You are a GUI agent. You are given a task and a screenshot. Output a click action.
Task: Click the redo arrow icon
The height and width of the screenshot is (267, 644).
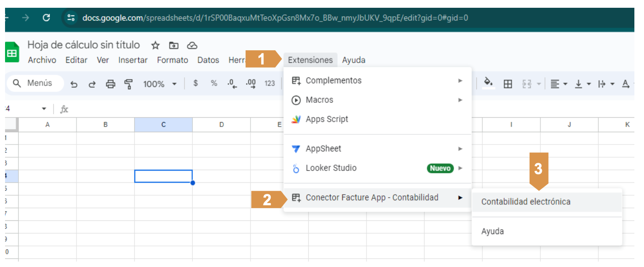coord(92,84)
